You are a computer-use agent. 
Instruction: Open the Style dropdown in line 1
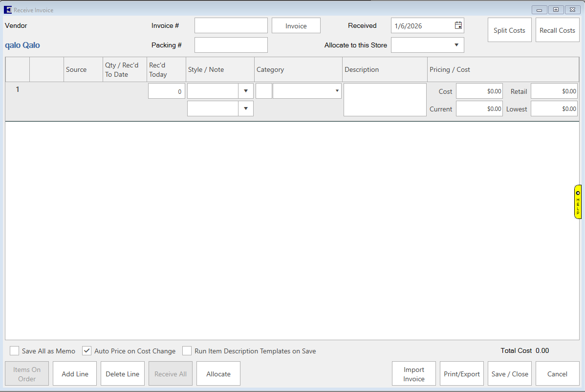[245, 91]
